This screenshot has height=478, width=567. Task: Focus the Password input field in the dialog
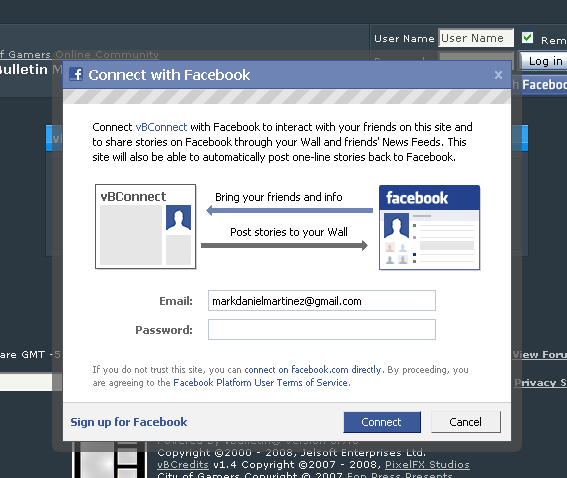[322, 329]
